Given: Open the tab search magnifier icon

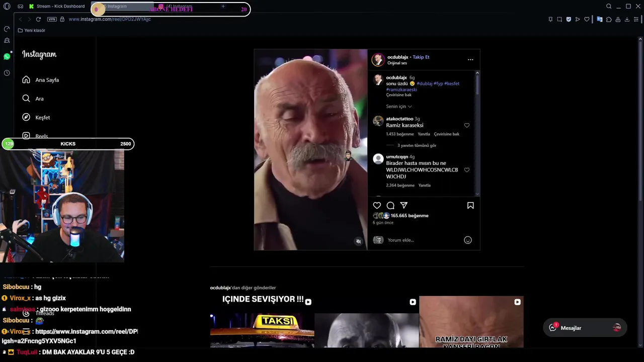Looking at the screenshot, I should (609, 6).
